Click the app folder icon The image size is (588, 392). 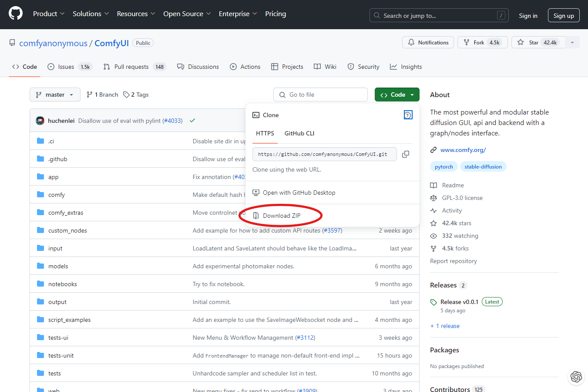click(x=40, y=176)
